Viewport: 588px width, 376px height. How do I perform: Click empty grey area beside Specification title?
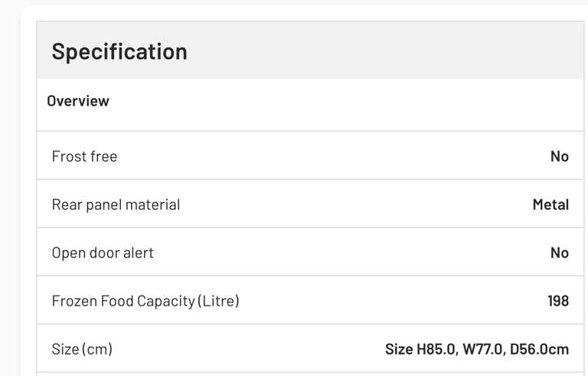tap(383, 51)
